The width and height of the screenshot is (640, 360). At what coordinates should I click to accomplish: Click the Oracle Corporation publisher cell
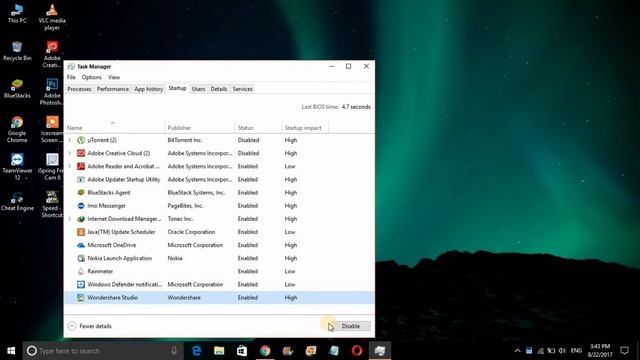click(x=191, y=232)
